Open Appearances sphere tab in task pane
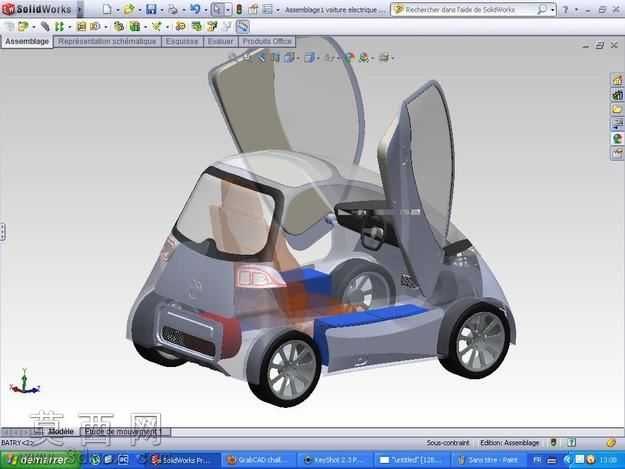Viewport: 625px width, 469px height. pyautogui.click(x=617, y=139)
